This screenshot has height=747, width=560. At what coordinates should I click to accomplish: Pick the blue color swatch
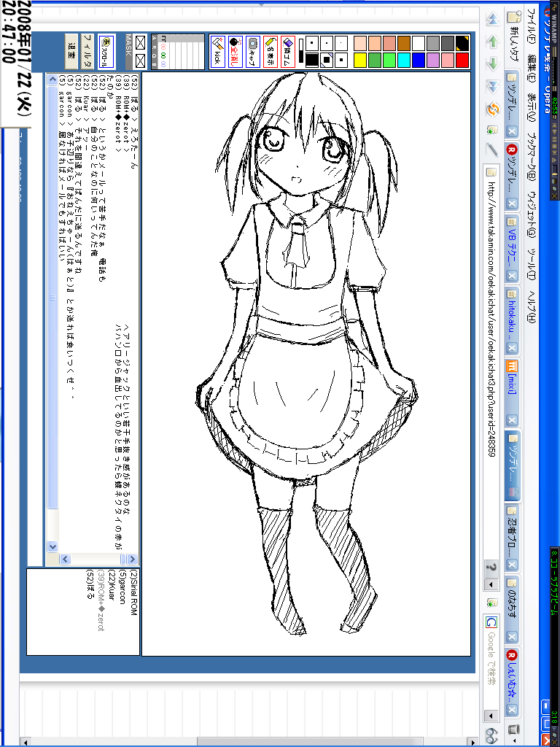418,60
